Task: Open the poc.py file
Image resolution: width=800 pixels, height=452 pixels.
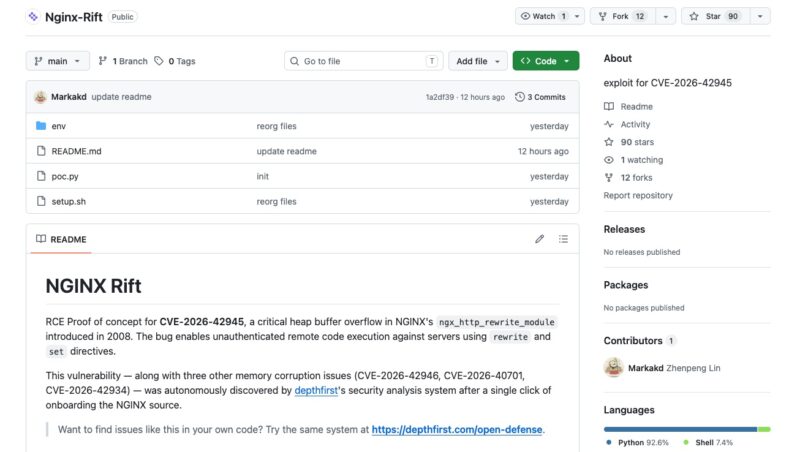Action: coord(65,177)
